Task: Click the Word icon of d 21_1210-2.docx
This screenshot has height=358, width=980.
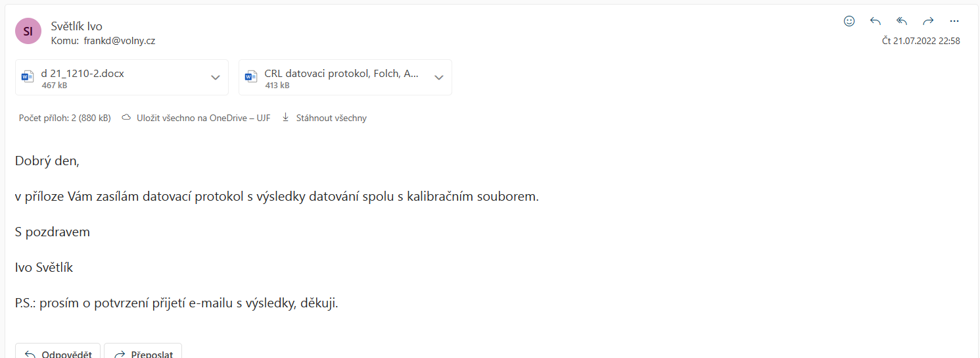Action: (28, 78)
